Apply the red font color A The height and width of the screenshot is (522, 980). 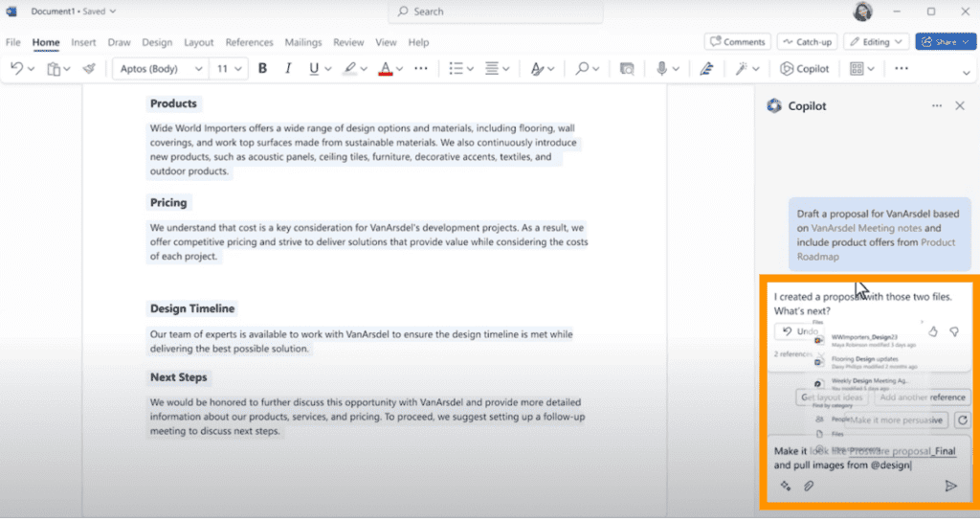coord(386,69)
